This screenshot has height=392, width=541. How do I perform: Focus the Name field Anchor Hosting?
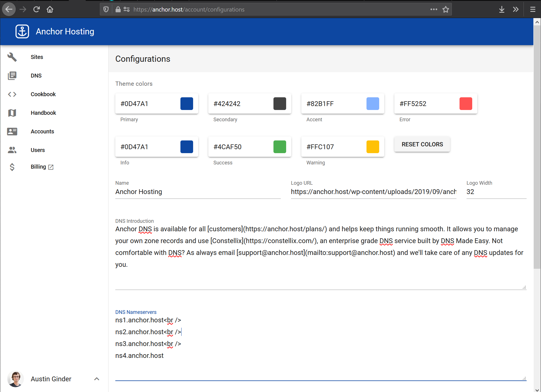tap(198, 192)
